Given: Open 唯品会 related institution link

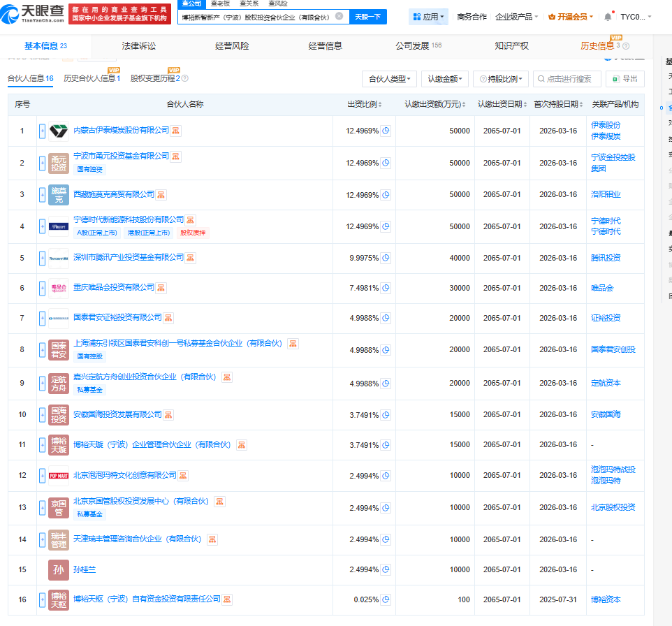Looking at the screenshot, I should point(602,288).
